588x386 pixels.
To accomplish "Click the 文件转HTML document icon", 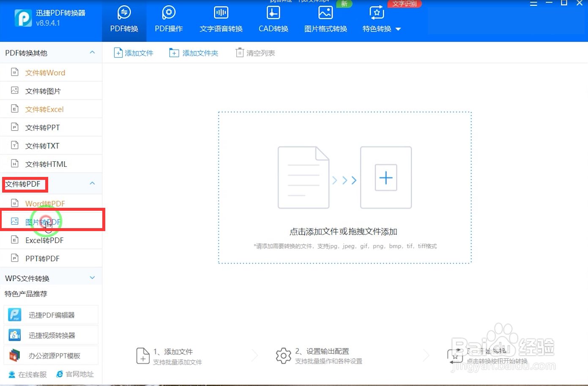I will tap(15, 163).
